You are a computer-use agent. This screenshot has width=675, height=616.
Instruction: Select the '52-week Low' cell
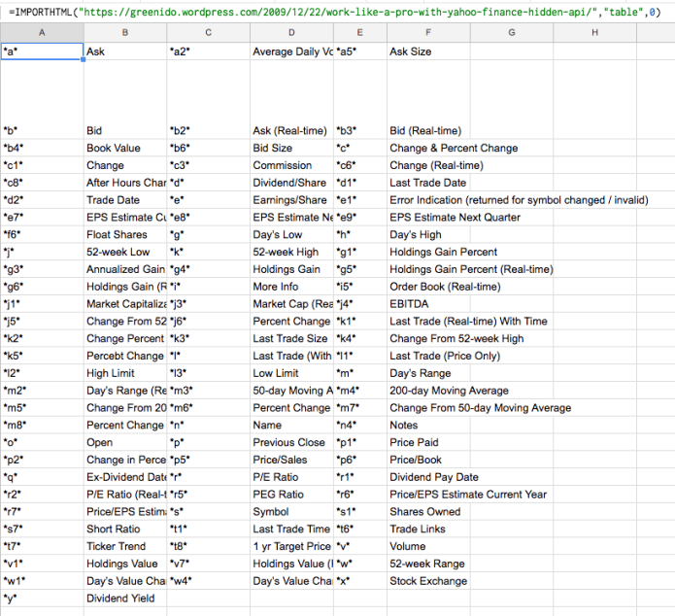point(125,252)
